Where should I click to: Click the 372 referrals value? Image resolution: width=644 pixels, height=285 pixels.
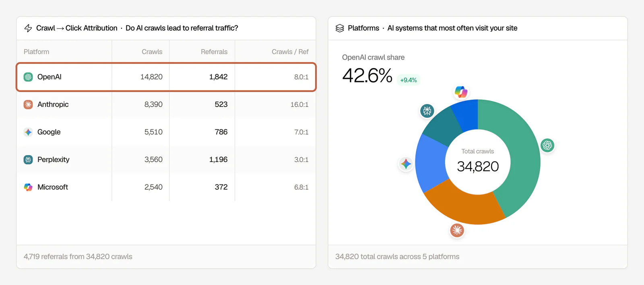(x=221, y=187)
